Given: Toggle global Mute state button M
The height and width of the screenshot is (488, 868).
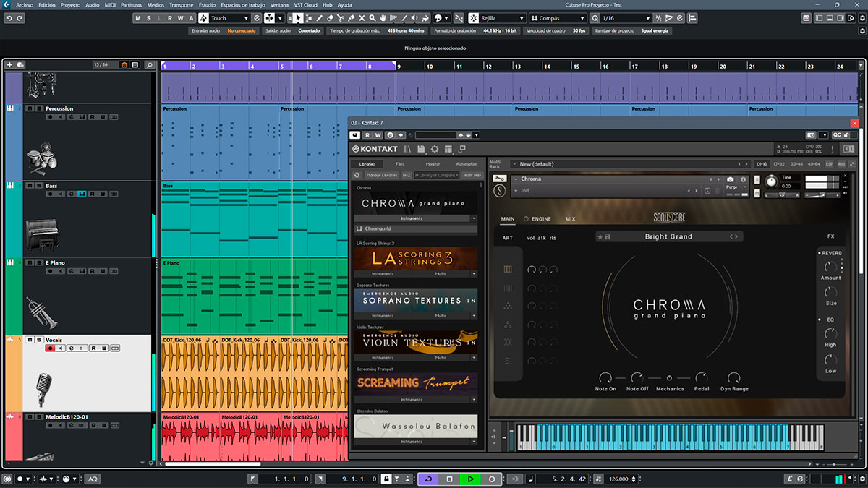Looking at the screenshot, I should point(138,17).
